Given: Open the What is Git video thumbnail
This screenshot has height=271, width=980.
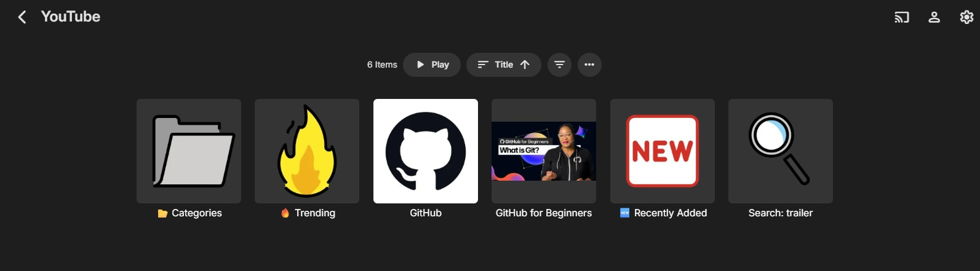Looking at the screenshot, I should click(544, 151).
